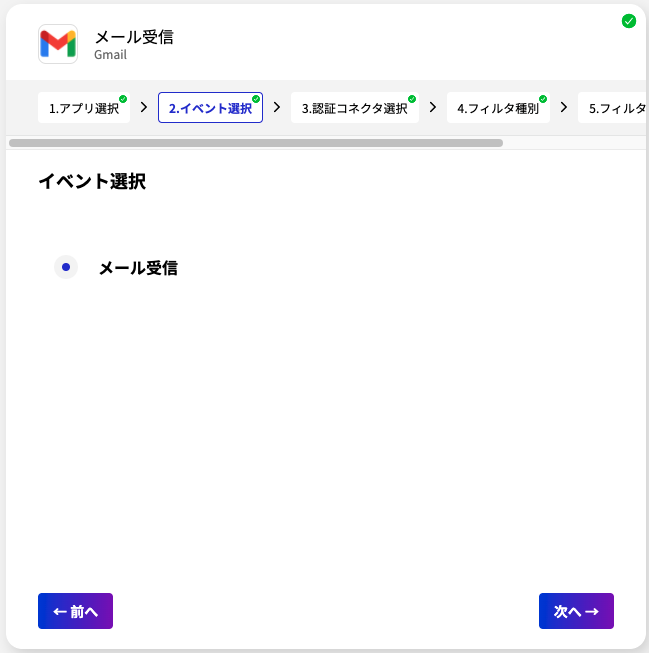Viewport: 649px width, 653px height.
Task: Switch to step 4.フィルタ種別 tab
Action: click(498, 108)
